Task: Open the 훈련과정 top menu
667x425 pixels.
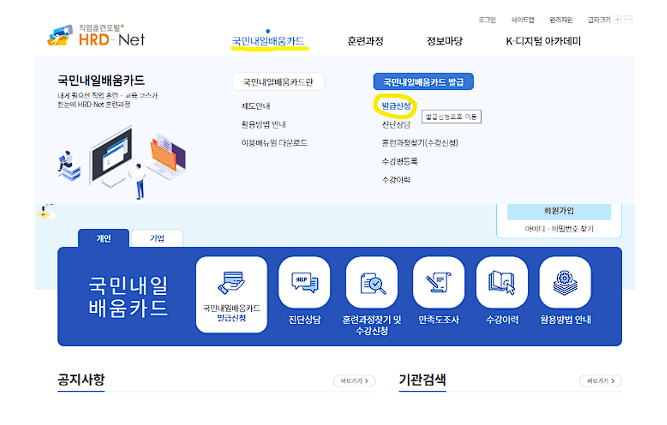Action: click(365, 41)
